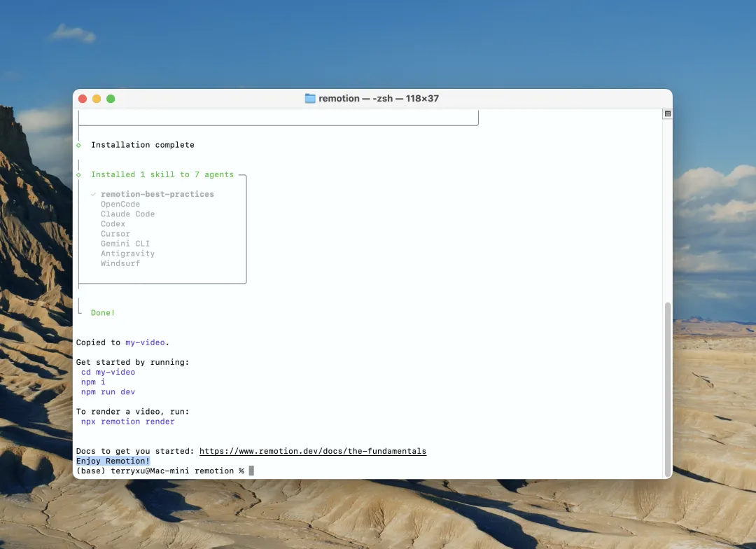
Task: Click the '(base) terryxu@Mac-mini remotion %' prompt
Action: [x=160, y=471]
